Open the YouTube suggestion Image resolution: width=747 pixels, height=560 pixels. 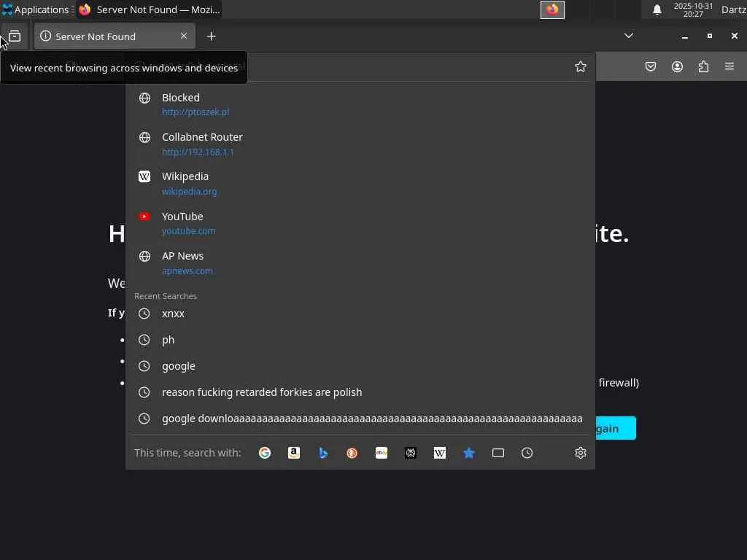[360, 223]
